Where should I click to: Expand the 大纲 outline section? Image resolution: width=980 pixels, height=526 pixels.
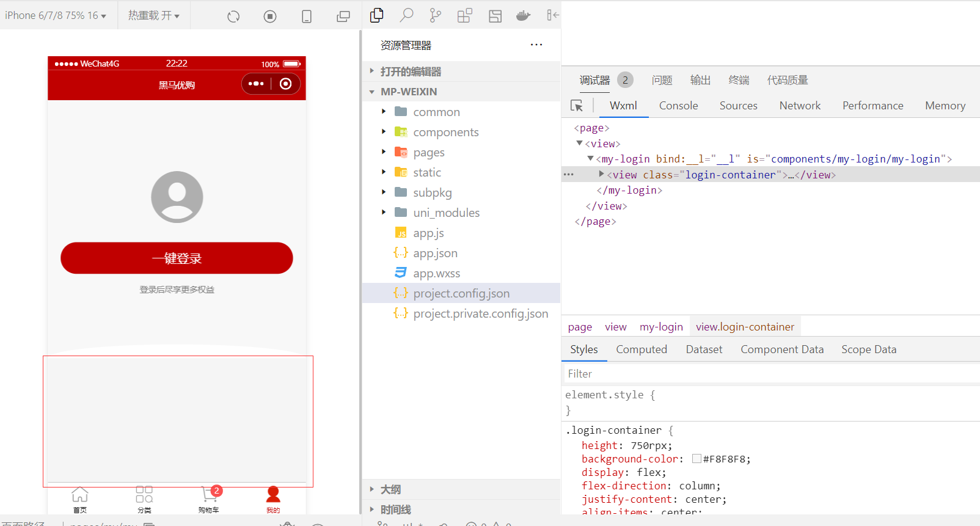[x=461, y=489]
